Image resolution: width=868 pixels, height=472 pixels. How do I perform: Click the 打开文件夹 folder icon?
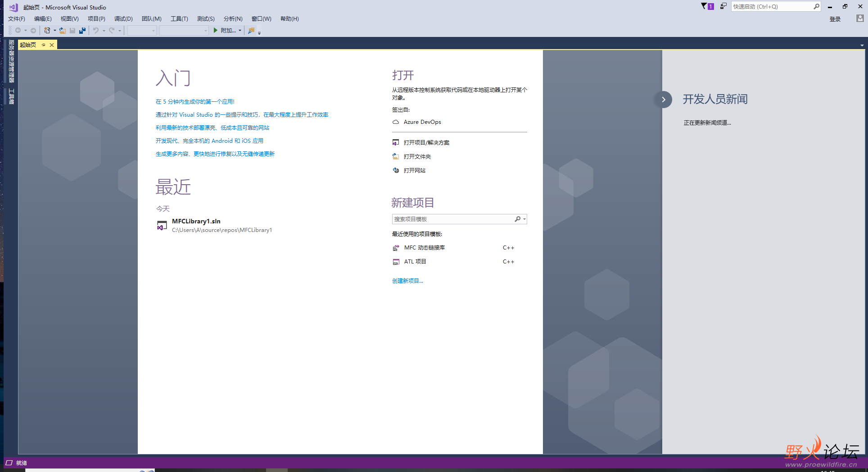tap(396, 156)
